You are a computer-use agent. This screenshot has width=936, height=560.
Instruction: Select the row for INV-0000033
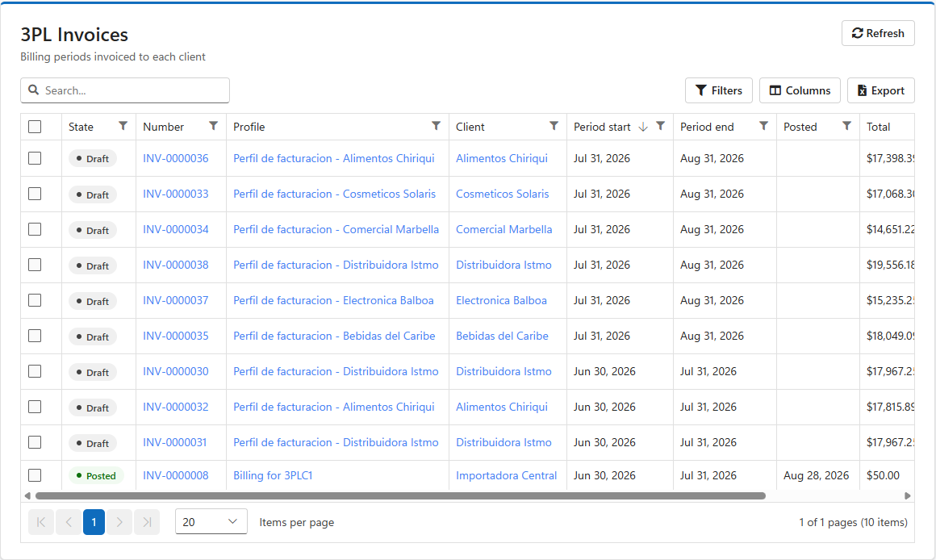35,194
